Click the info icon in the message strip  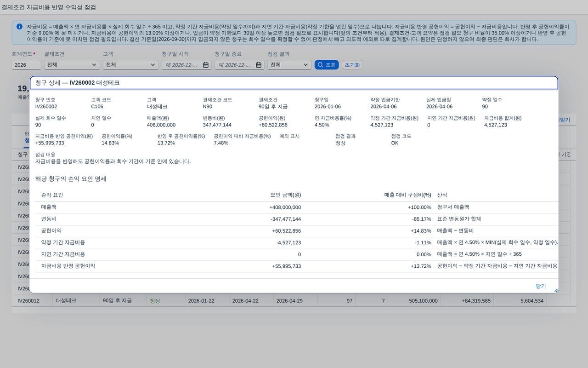[19, 27]
